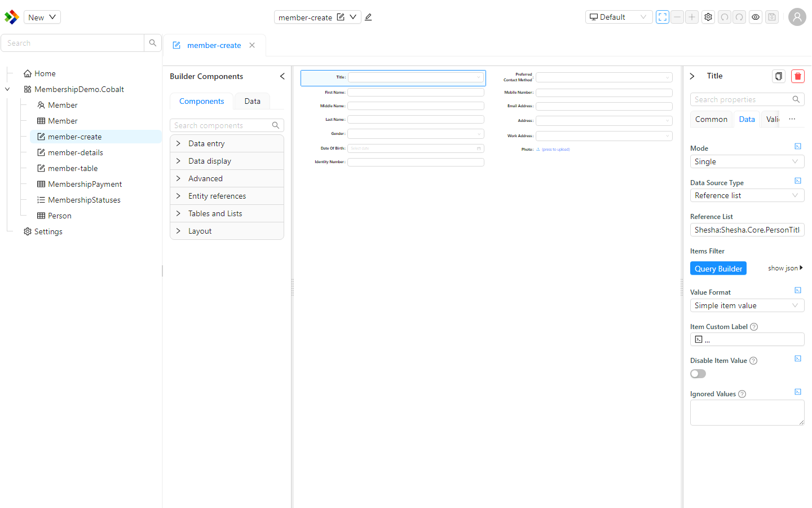Click the undo arrow icon

click(725, 17)
